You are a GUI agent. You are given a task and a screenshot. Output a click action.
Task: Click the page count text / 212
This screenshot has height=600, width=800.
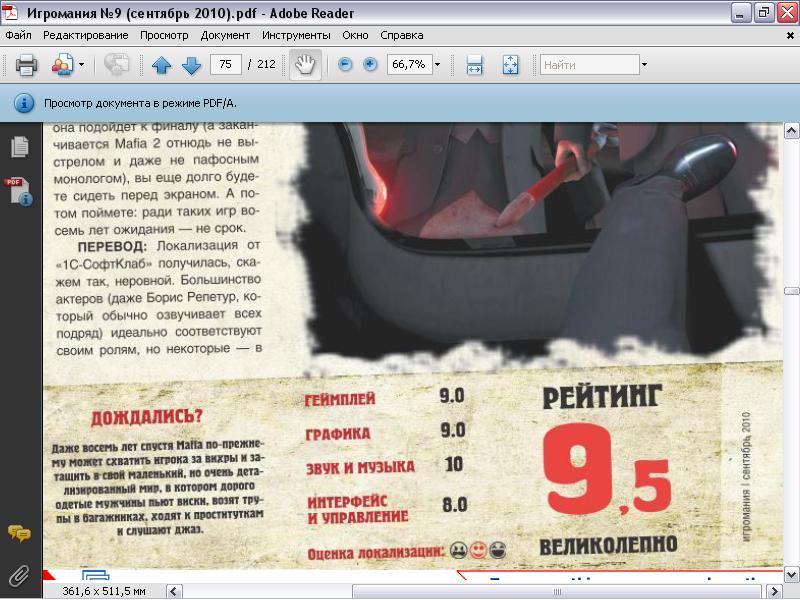[262, 64]
